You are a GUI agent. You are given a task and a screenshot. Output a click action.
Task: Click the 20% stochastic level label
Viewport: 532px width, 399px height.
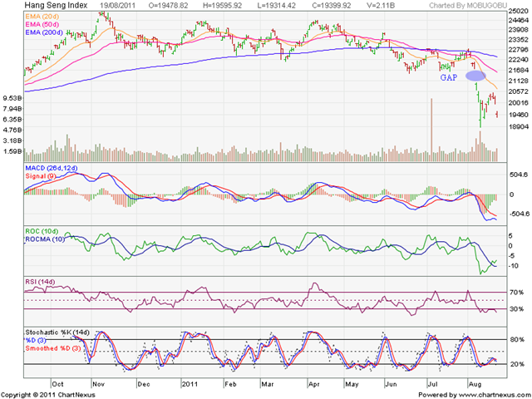[x=517, y=364]
